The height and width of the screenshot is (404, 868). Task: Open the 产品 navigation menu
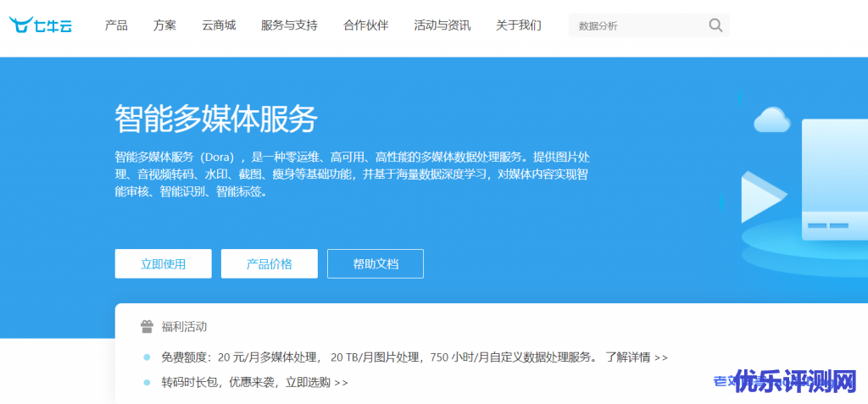pyautogui.click(x=116, y=25)
